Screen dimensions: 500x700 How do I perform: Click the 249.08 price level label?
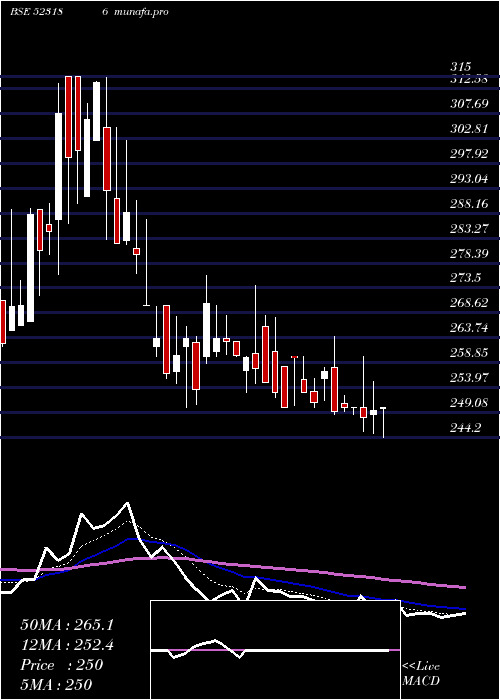tap(469, 404)
